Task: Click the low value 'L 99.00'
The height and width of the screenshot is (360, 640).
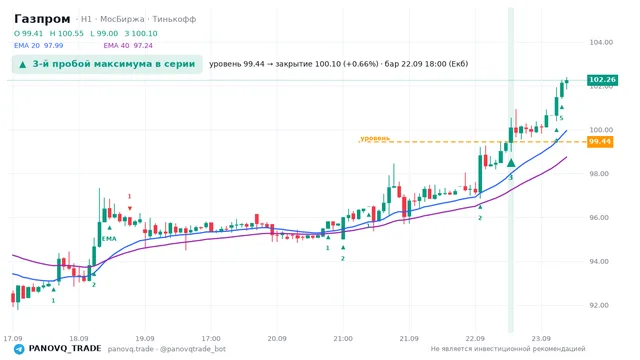Action: click(x=104, y=33)
